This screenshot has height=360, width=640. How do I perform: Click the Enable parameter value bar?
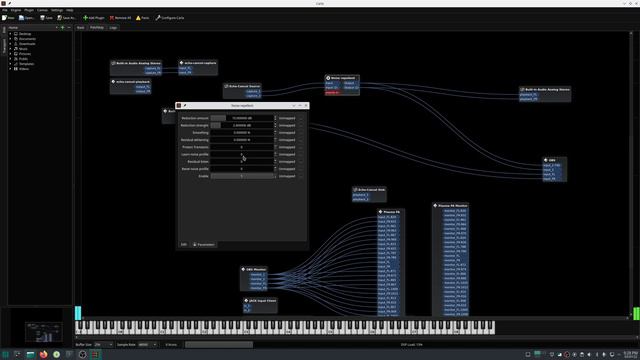pos(242,176)
